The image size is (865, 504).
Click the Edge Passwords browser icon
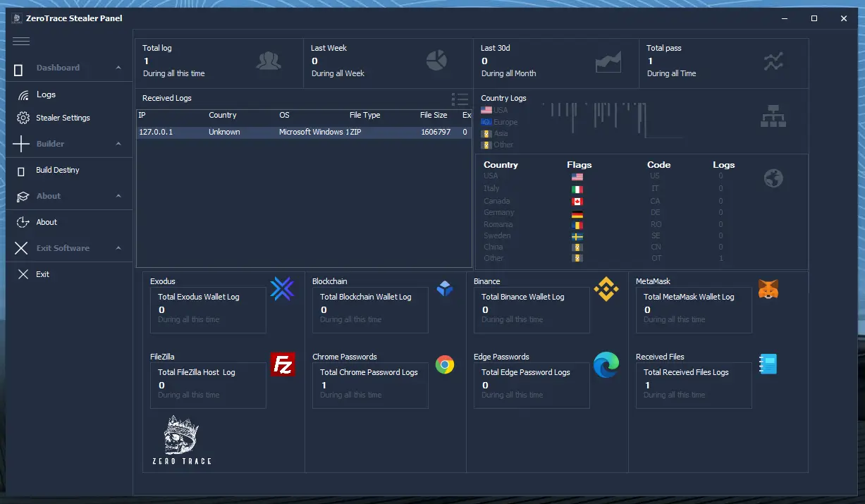point(606,364)
